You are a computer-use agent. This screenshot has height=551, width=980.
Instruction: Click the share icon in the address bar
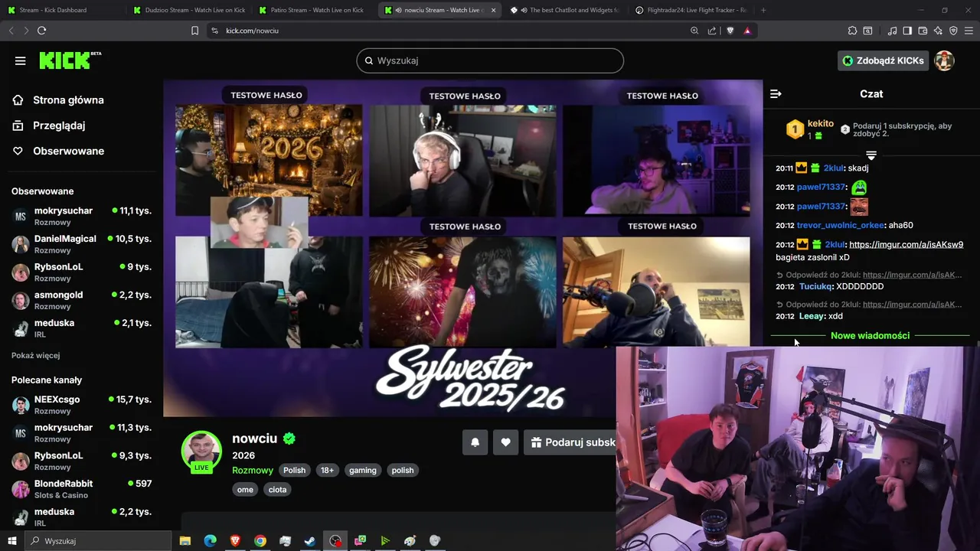coord(712,31)
